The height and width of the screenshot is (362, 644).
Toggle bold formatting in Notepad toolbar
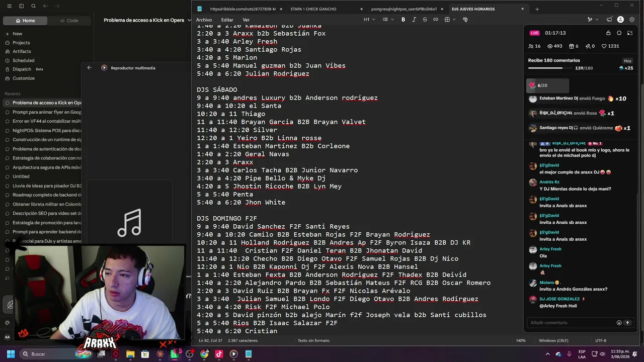click(403, 20)
